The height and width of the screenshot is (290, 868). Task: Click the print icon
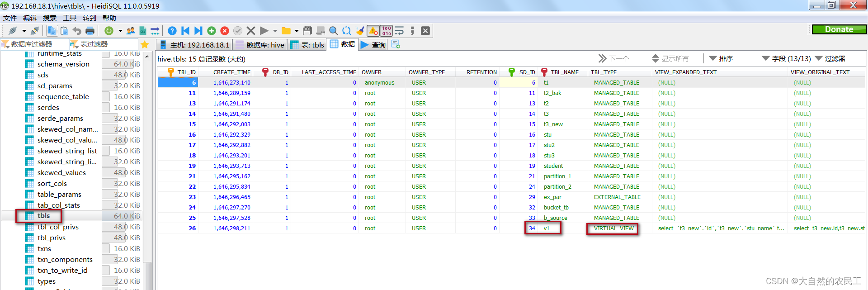(x=90, y=31)
